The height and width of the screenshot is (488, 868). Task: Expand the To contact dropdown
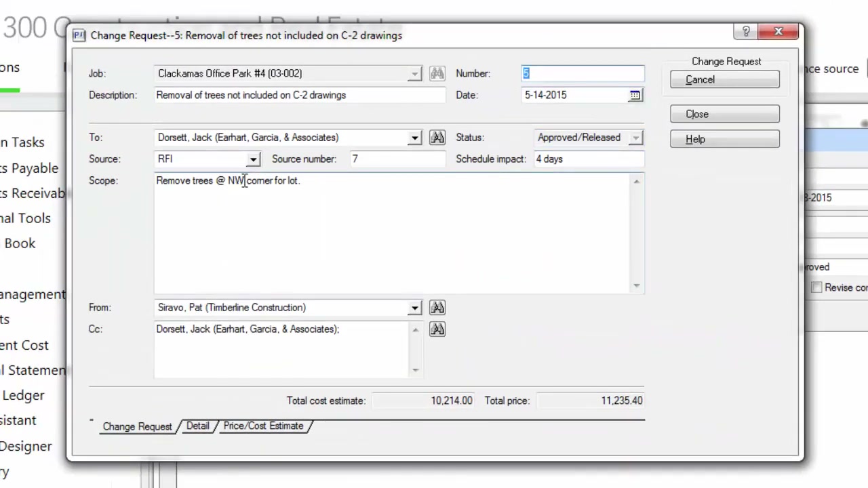414,138
